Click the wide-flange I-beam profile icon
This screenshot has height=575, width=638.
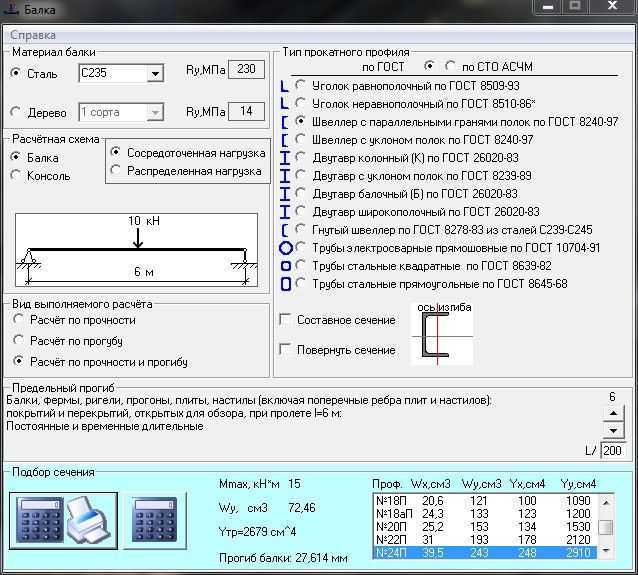coord(285,212)
